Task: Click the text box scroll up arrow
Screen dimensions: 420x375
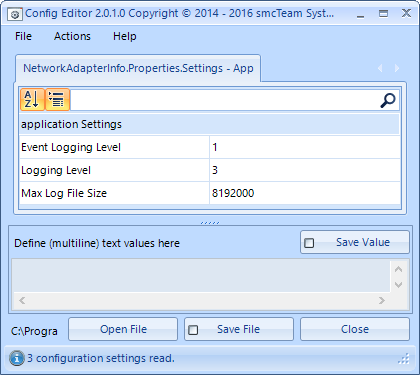Action: (398, 269)
